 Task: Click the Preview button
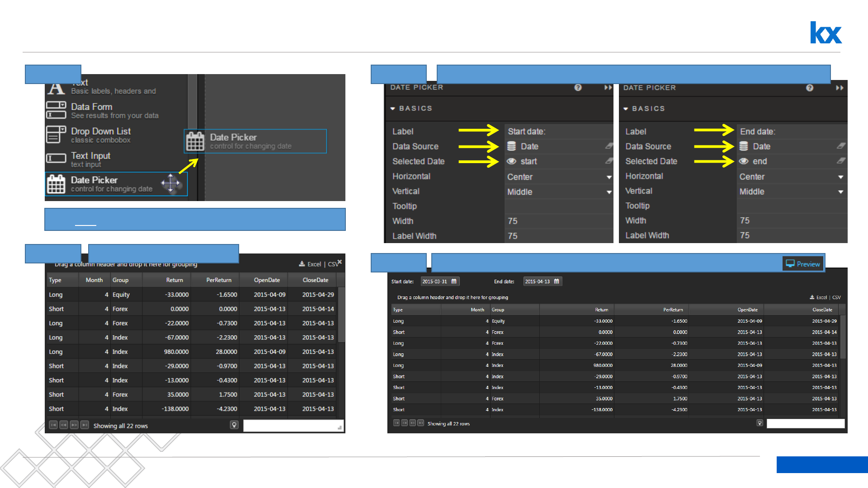(x=803, y=264)
